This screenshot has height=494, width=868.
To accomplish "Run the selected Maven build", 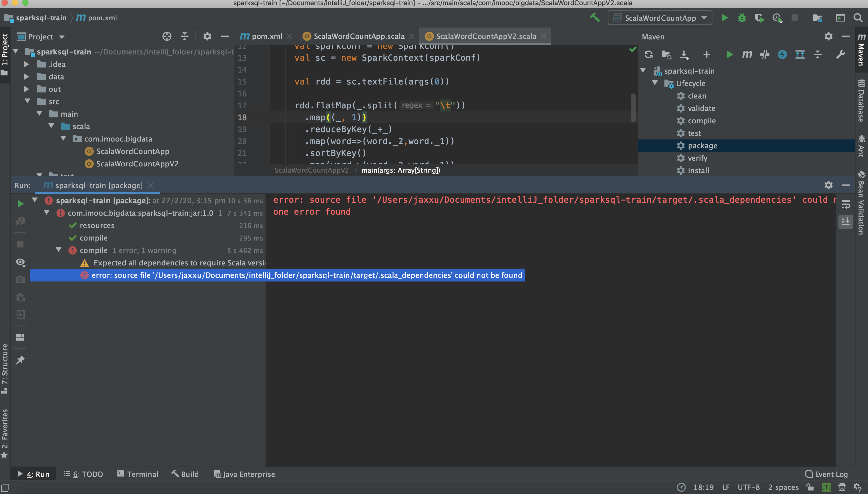I will coord(729,54).
